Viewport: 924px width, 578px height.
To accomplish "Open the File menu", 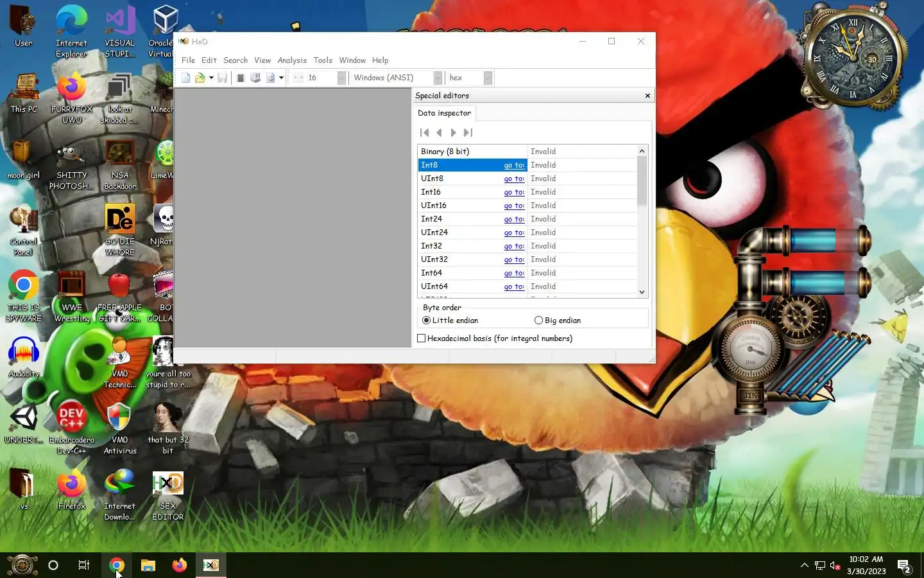I will click(188, 60).
